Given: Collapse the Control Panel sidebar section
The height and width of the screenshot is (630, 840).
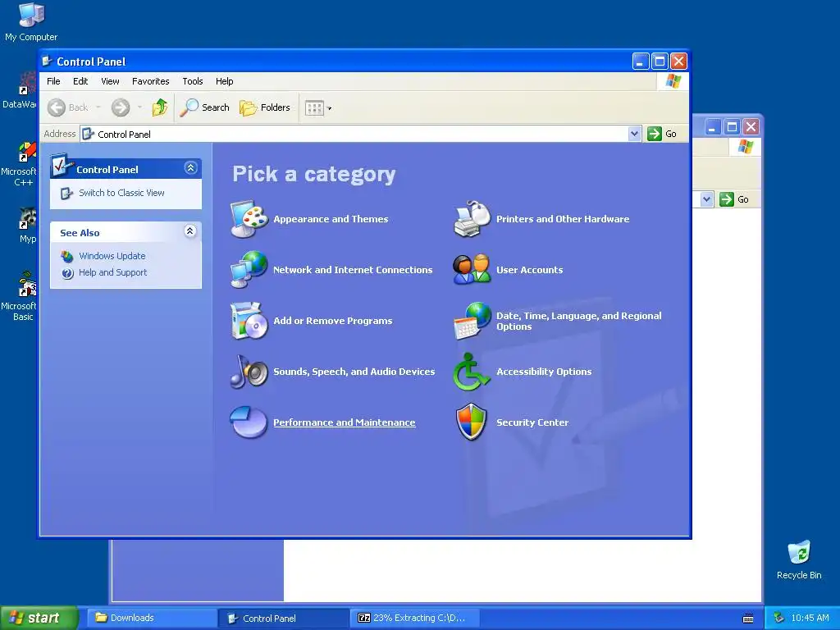Looking at the screenshot, I should (x=190, y=168).
